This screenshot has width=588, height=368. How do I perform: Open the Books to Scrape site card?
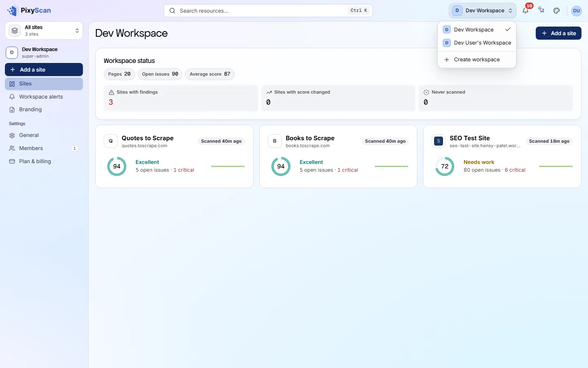338,157
